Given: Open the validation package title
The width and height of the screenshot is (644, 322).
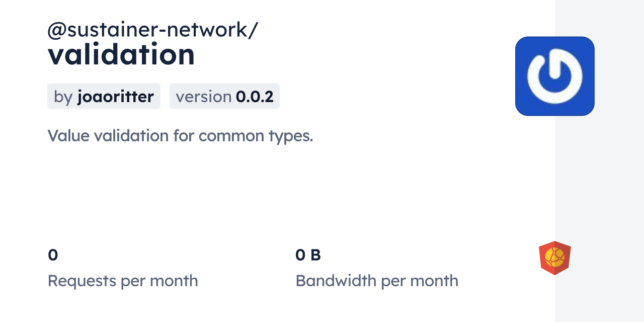Looking at the screenshot, I should (x=121, y=54).
